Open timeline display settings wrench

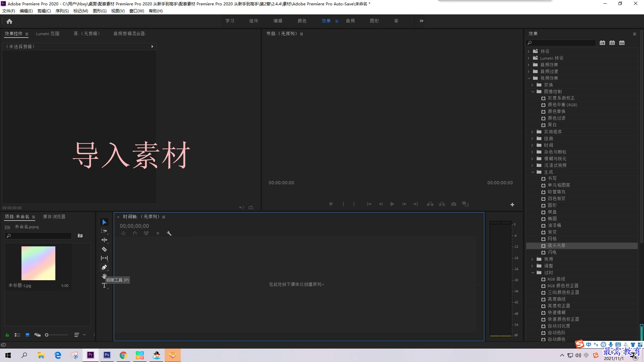click(x=169, y=234)
